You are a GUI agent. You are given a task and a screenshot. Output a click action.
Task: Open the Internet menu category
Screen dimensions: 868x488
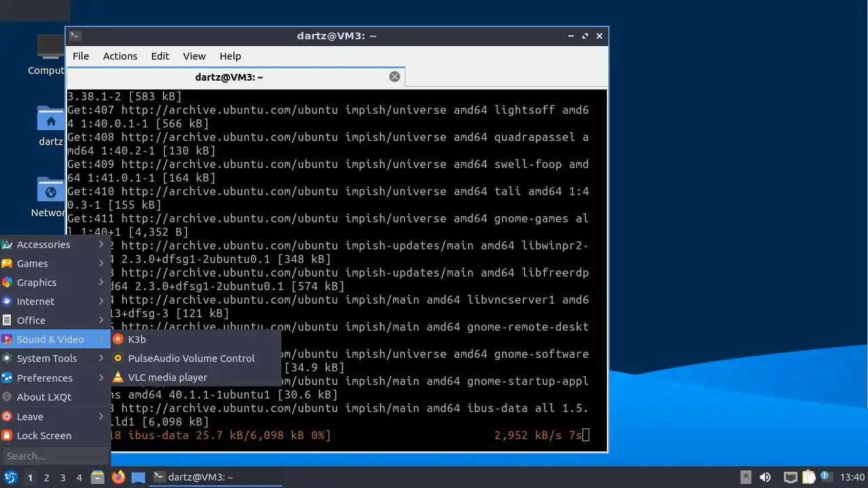pos(55,301)
